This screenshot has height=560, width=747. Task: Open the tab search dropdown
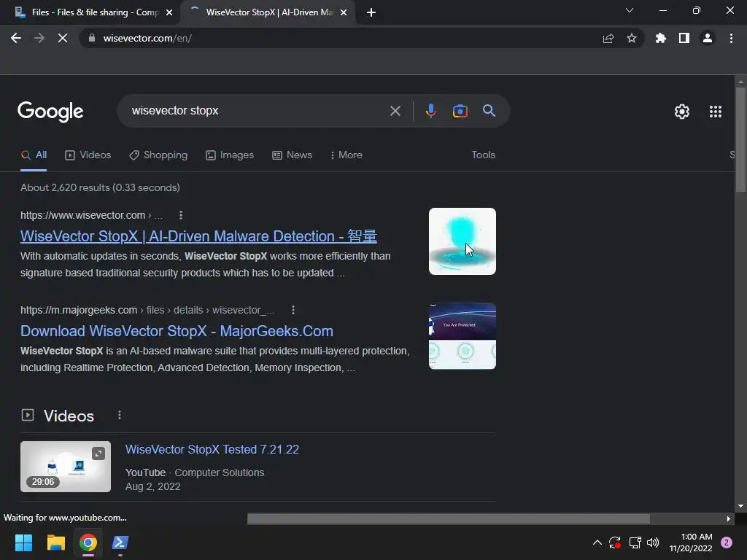click(x=630, y=10)
